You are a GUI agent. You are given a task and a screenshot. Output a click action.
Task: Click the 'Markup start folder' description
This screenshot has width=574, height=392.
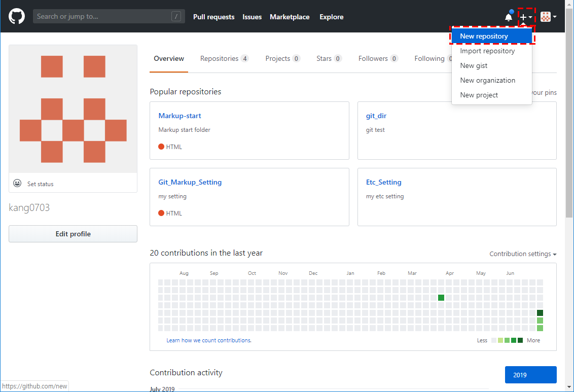tap(184, 130)
